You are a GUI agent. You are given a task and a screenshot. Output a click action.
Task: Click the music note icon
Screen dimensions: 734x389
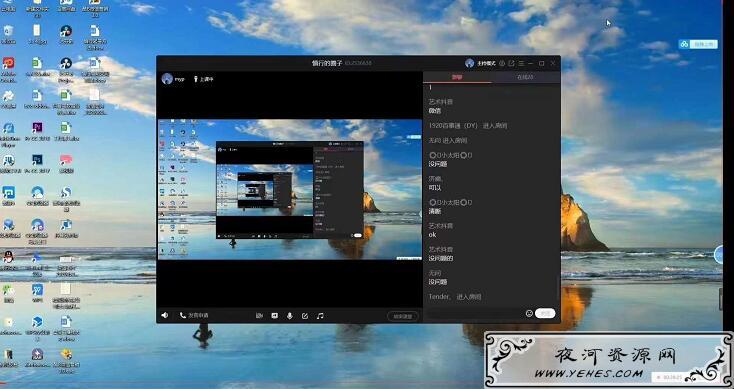320,316
